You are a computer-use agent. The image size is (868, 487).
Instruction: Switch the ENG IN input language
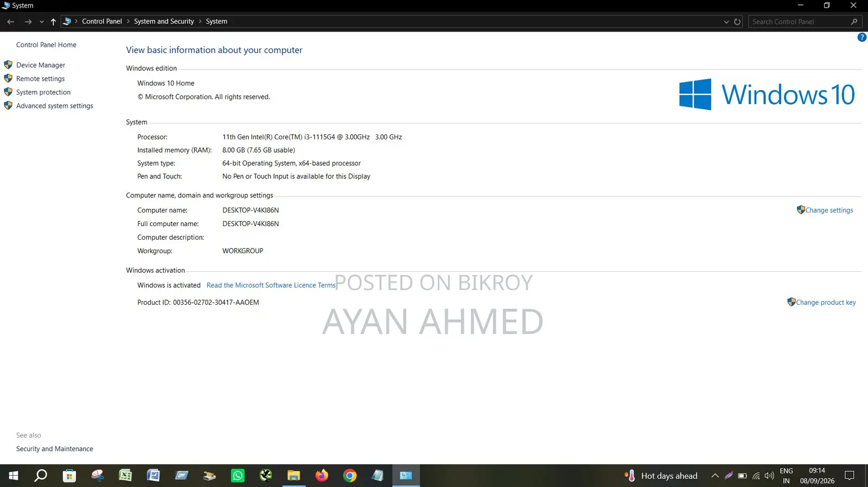pos(786,476)
